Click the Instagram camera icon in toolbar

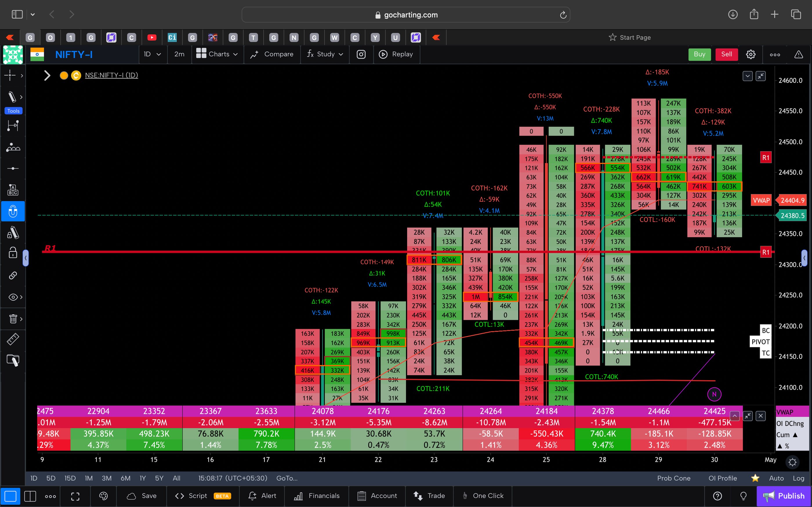361,54
